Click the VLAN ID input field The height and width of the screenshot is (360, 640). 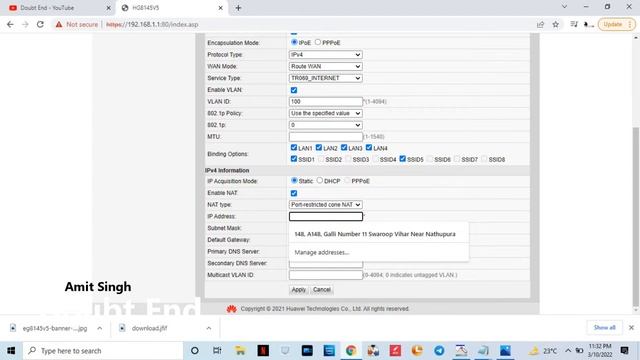[325, 101]
